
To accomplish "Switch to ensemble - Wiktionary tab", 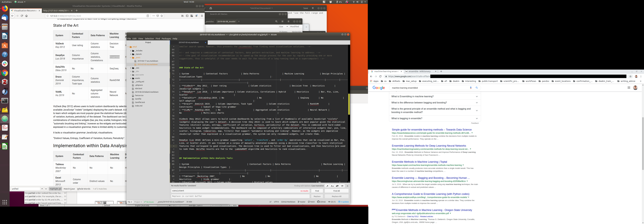I will pyautogui.click(x=419, y=71).
